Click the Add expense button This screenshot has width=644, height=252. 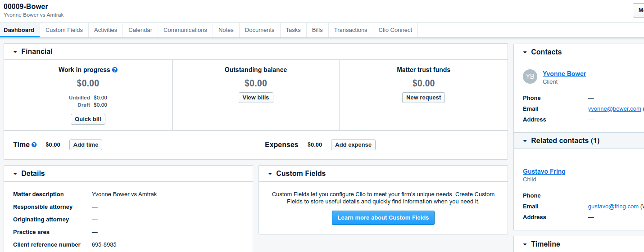pyautogui.click(x=353, y=145)
